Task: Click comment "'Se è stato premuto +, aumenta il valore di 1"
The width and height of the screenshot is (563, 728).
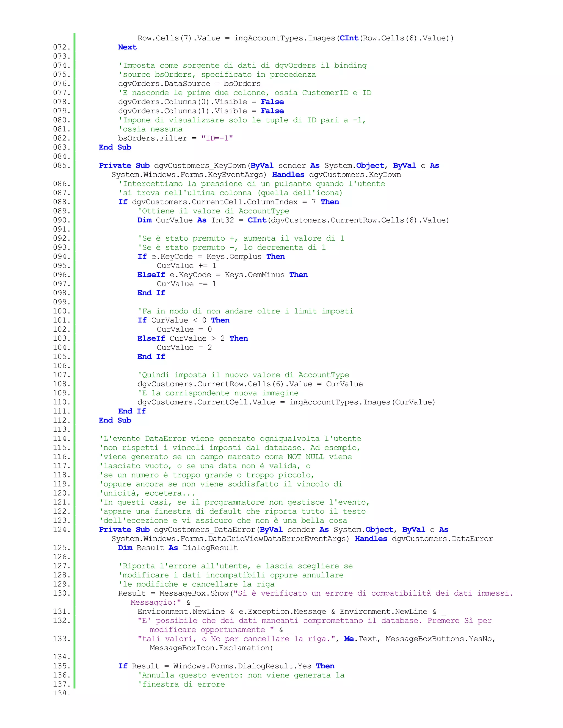Action: tap(241, 238)
